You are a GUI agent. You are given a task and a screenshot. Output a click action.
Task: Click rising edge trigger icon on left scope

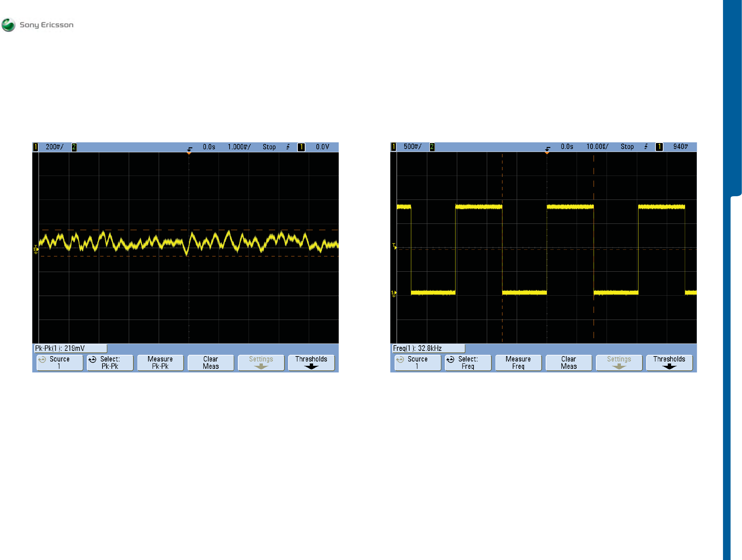click(x=288, y=147)
